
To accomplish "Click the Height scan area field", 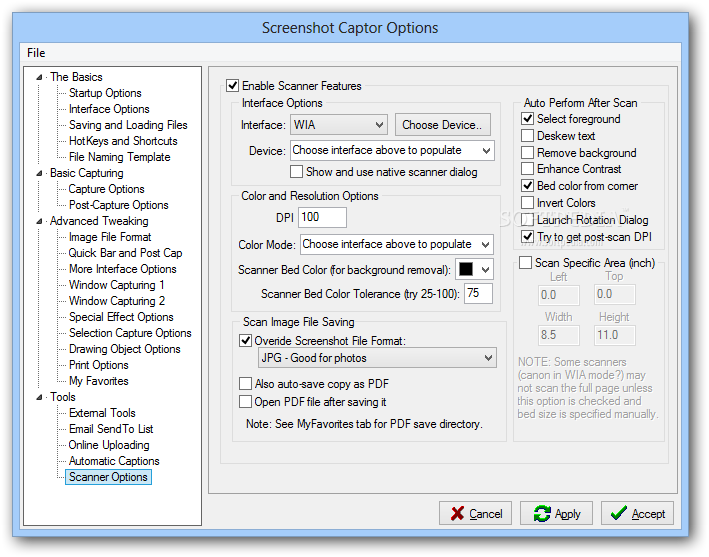I will tap(614, 335).
